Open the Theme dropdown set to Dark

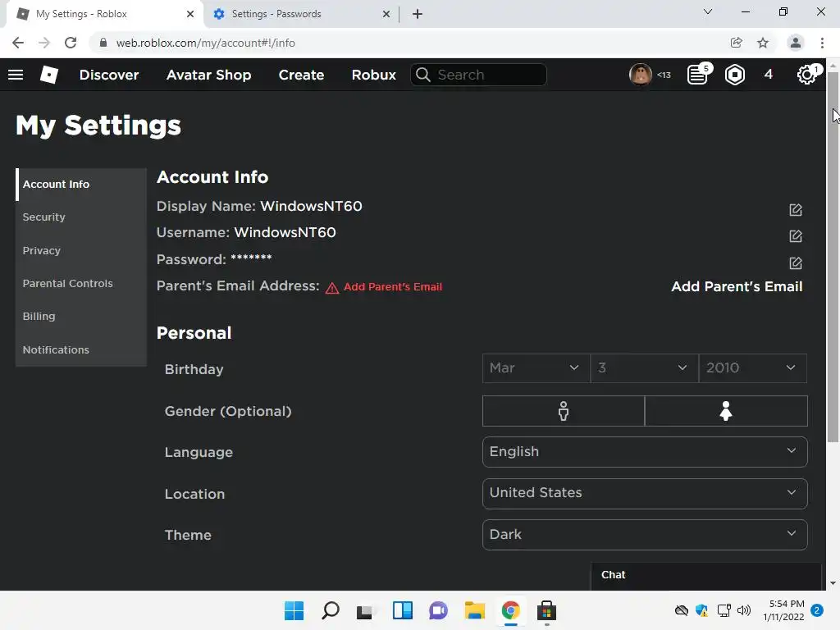click(645, 535)
